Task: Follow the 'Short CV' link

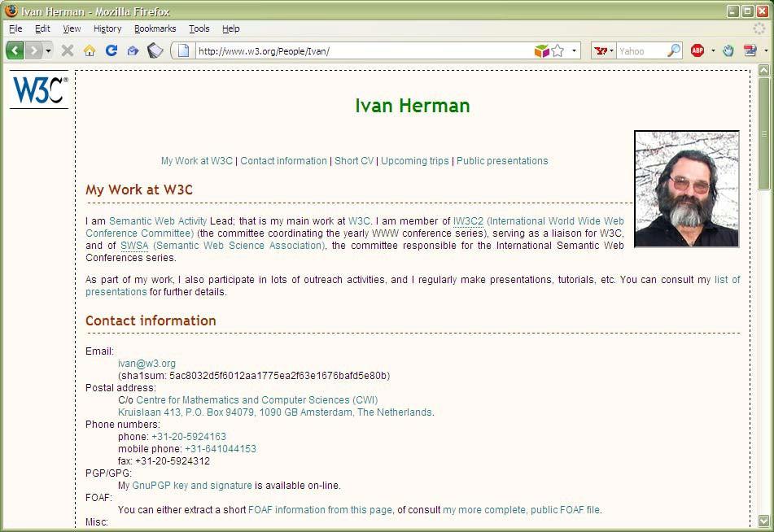Action: point(354,161)
